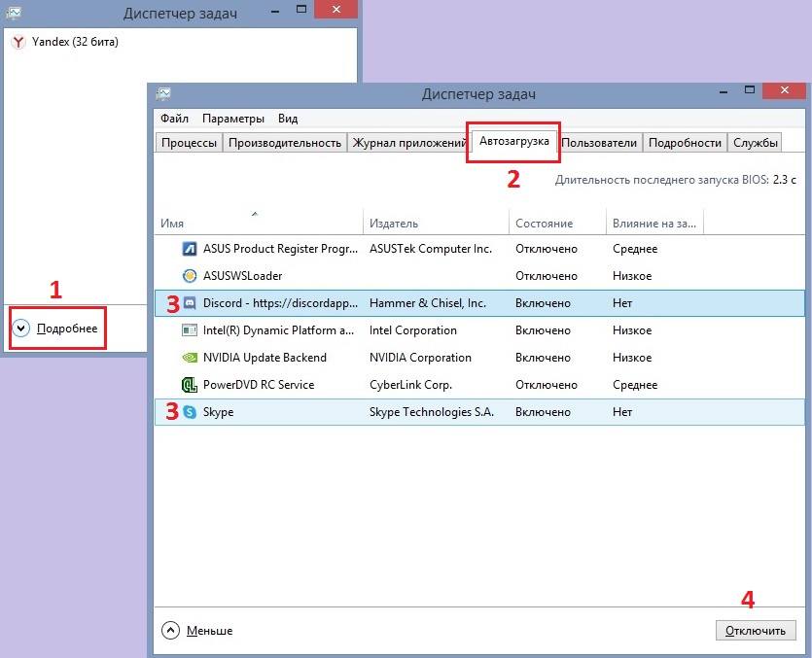Switch to the Службы tab
The image size is (812, 658).
[x=755, y=142]
